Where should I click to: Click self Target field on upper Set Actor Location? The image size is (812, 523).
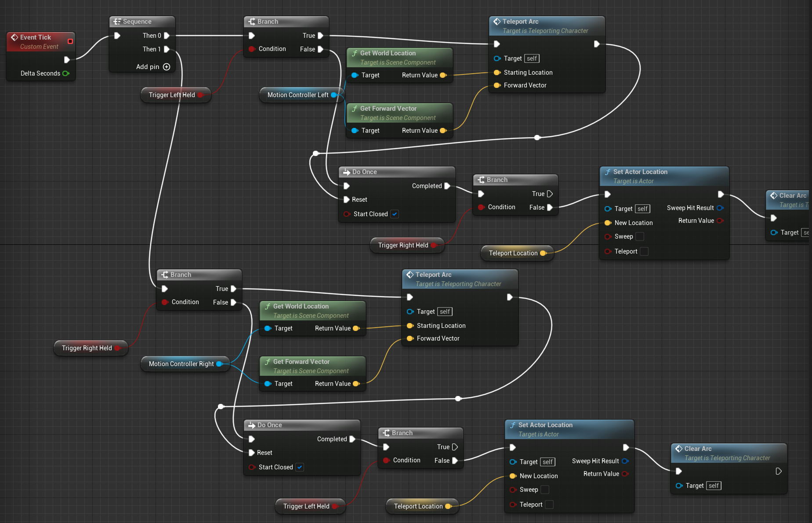click(x=642, y=209)
